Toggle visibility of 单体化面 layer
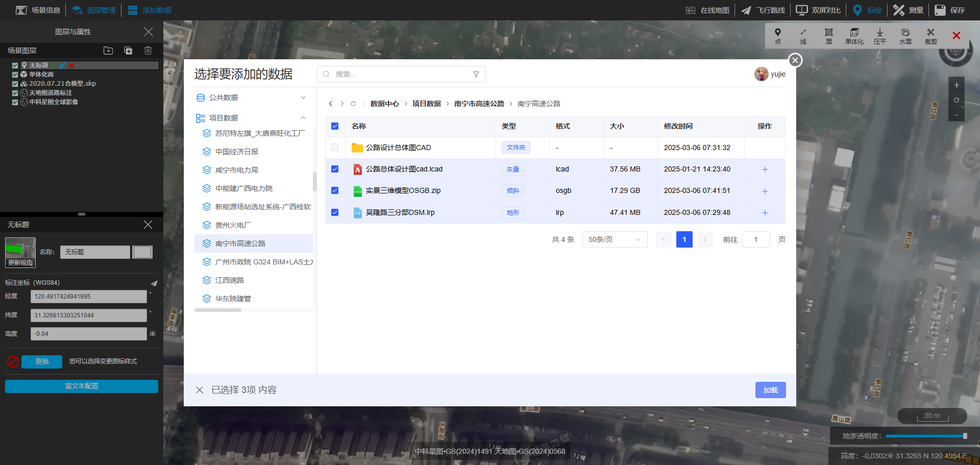This screenshot has height=465, width=980. click(x=15, y=75)
